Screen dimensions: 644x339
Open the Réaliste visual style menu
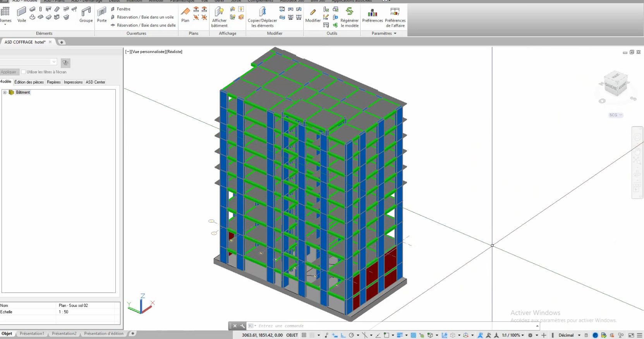click(174, 51)
